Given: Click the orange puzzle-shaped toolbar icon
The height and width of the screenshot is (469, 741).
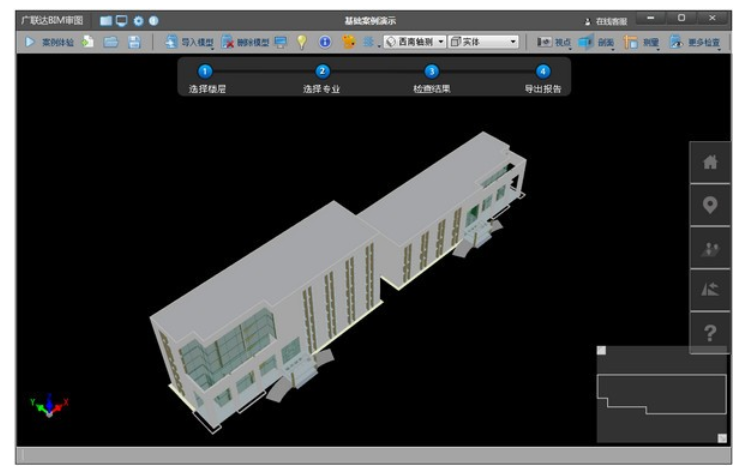Looking at the screenshot, I should tap(348, 42).
